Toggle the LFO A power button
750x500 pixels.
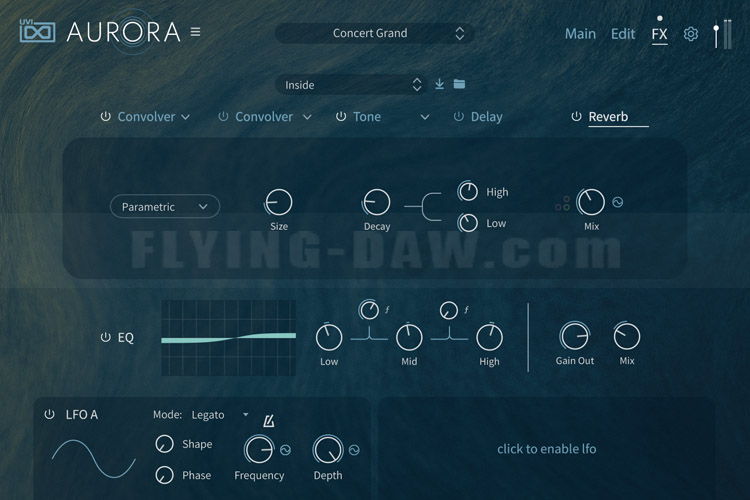click(49, 414)
